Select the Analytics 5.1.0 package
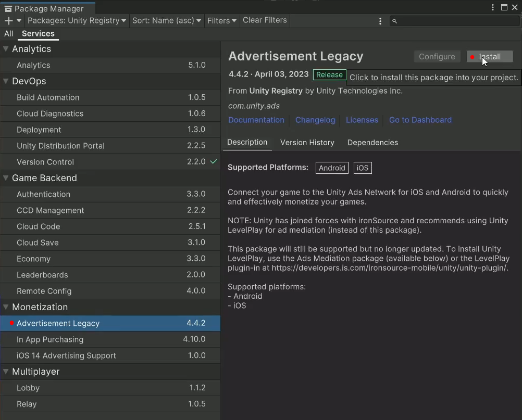The width and height of the screenshot is (522, 420). click(110, 65)
